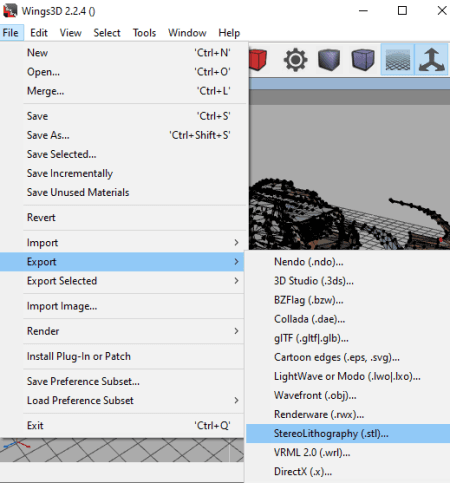Choose Save Preference Subset...
This screenshot has height=483, width=450.
[x=123, y=381]
